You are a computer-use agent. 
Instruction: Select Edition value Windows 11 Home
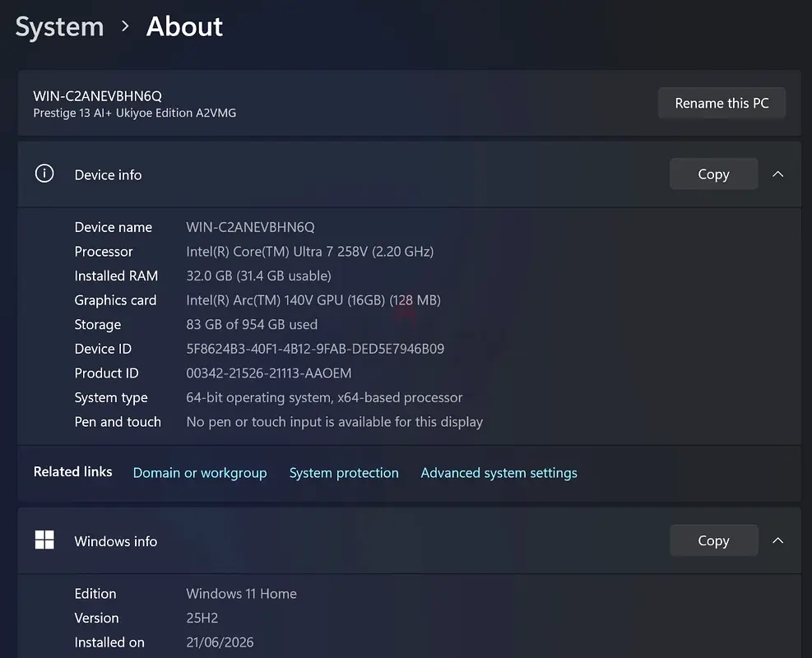[241, 594]
